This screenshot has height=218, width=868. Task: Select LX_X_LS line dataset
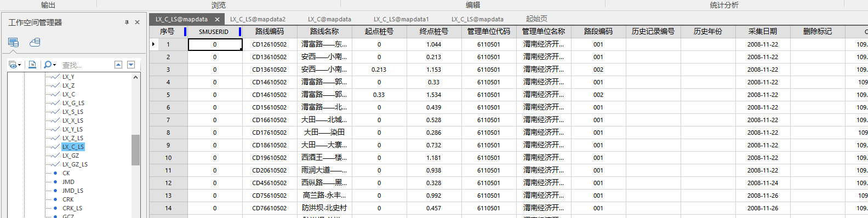(x=72, y=121)
